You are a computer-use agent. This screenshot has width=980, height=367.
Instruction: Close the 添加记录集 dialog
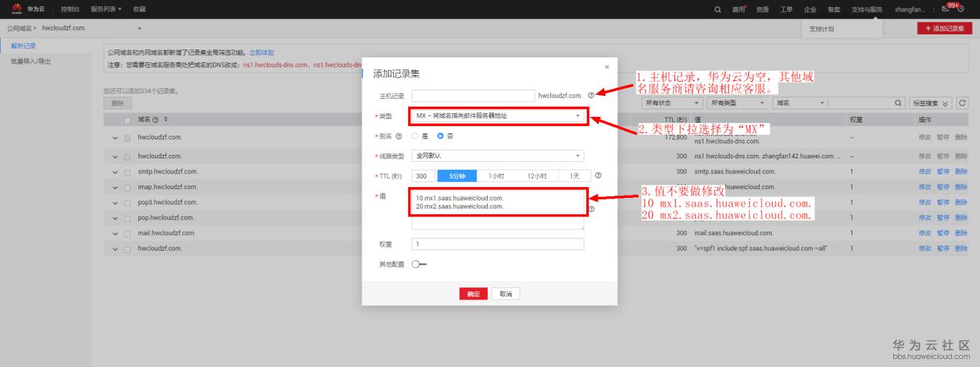(607, 67)
